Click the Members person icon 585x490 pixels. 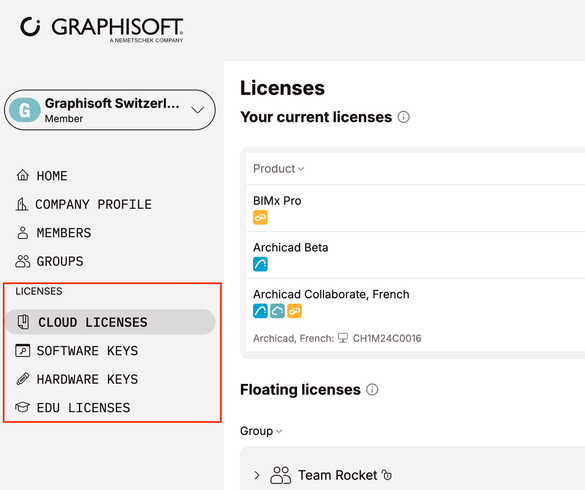[23, 232]
